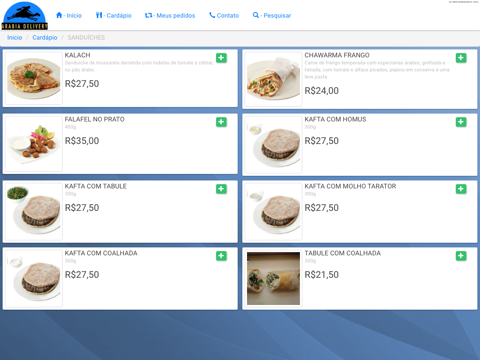
Task: Open the KALACH sandwich photo
Action: coord(34,78)
